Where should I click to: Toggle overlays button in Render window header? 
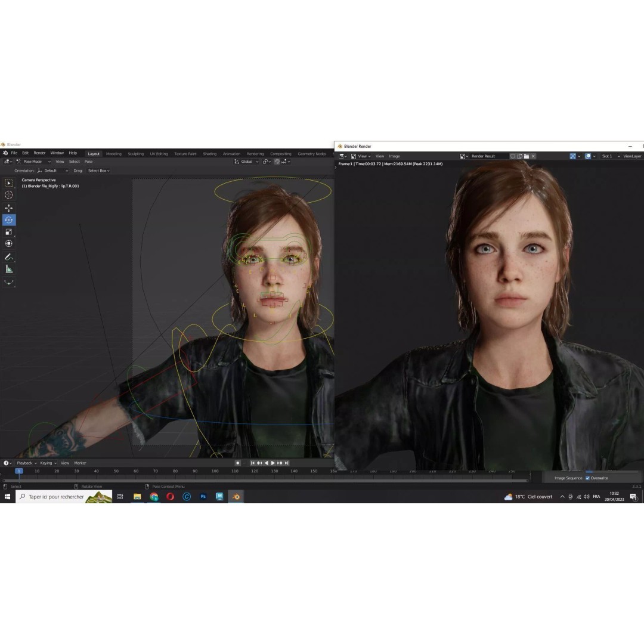(588, 156)
